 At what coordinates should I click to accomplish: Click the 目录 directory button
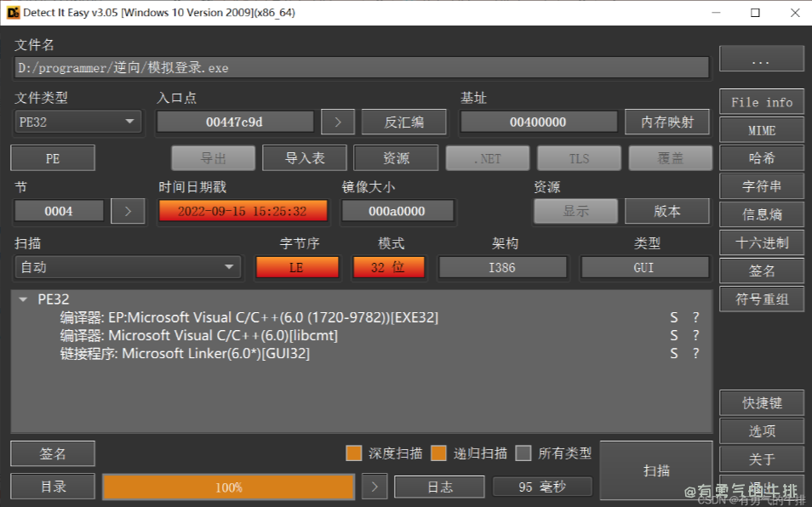pos(53,487)
